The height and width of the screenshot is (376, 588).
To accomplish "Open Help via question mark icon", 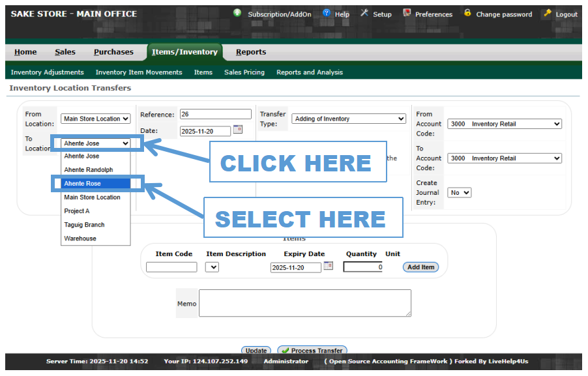I will [x=327, y=13].
